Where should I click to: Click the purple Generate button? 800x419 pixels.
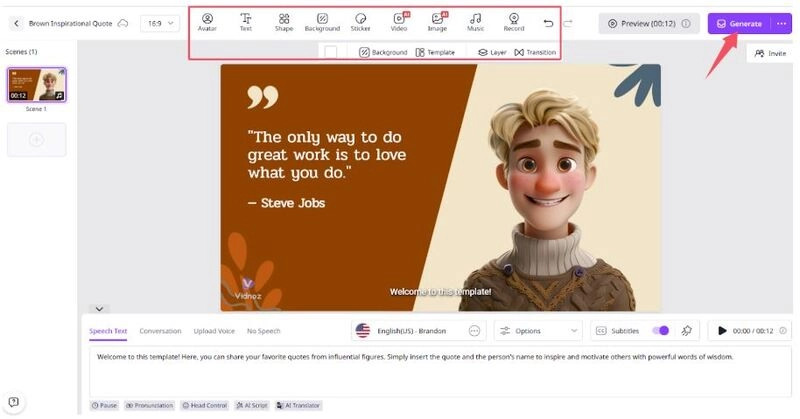point(738,23)
